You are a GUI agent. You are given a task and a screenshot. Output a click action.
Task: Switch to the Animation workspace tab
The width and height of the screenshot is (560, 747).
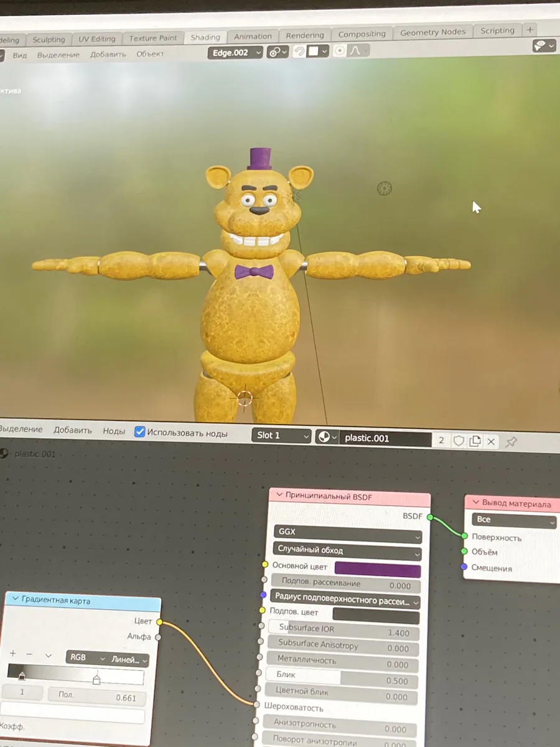(253, 36)
